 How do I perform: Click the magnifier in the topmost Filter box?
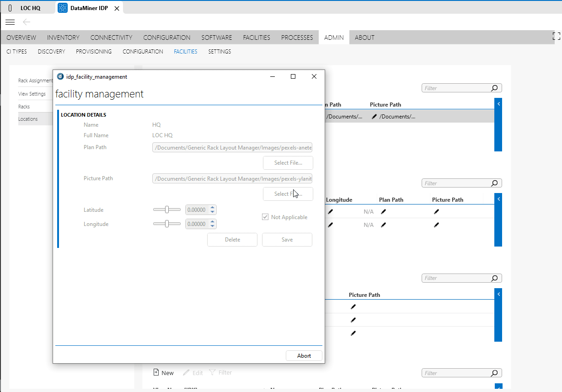point(494,88)
